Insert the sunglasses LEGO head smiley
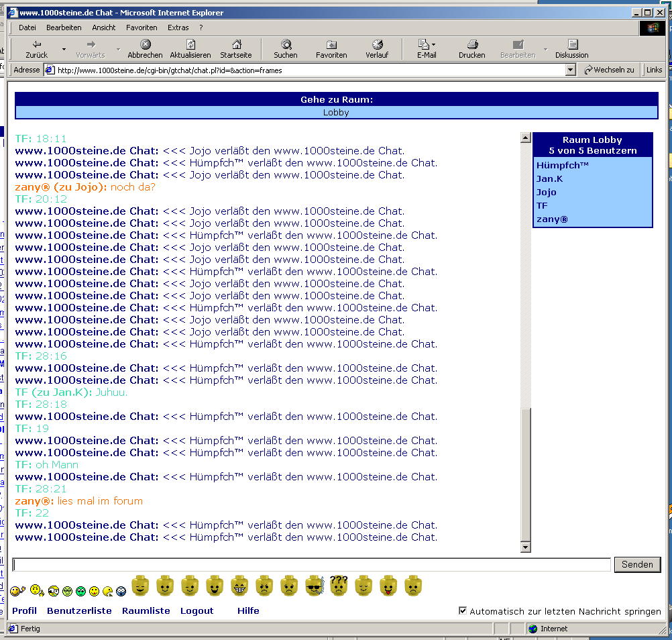This screenshot has width=672, height=640. pos(315,586)
